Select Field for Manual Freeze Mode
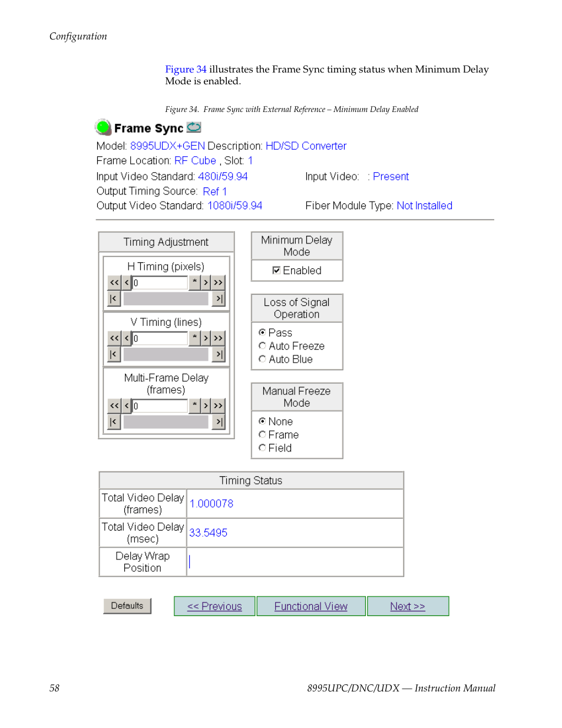The height and width of the screenshot is (728, 562). pyautogui.click(x=262, y=448)
